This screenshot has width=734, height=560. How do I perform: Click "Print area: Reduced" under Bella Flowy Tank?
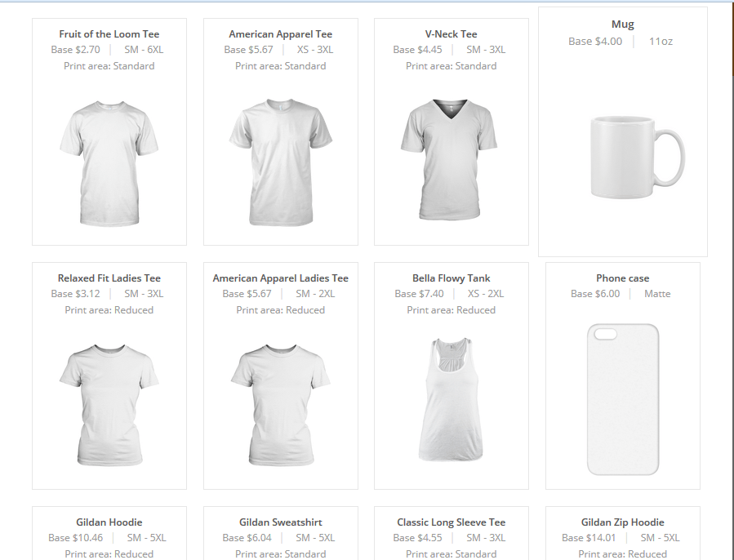pyautogui.click(x=452, y=310)
